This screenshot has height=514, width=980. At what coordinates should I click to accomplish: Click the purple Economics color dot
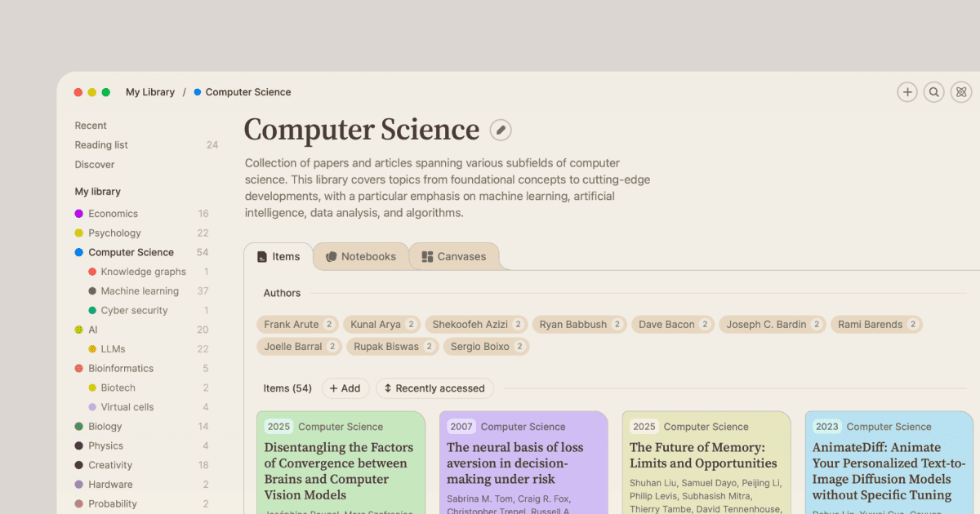click(79, 214)
